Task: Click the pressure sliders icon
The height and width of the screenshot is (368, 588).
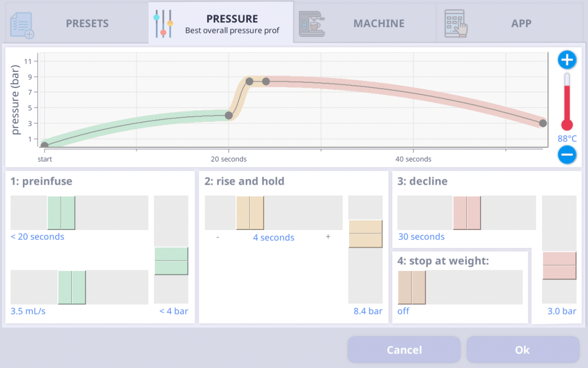Action: pos(163,24)
